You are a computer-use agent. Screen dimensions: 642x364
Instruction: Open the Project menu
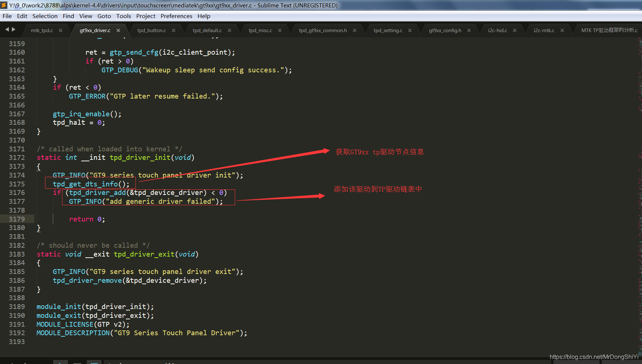(146, 16)
